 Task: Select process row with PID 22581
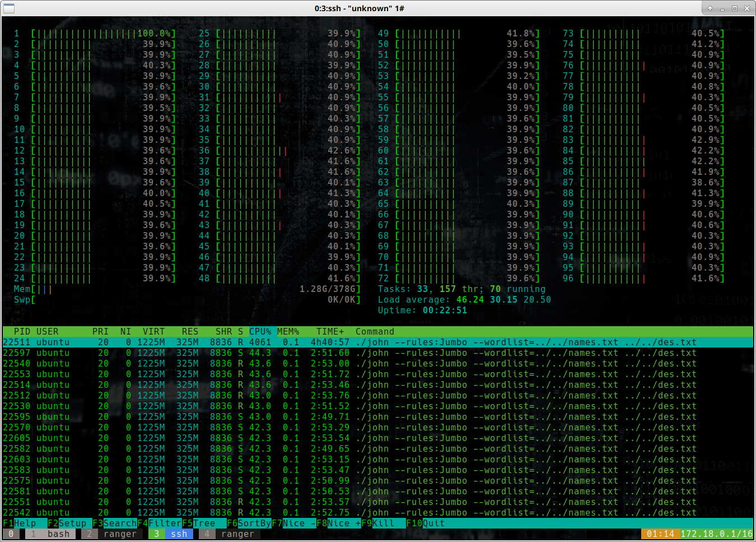[378, 492]
